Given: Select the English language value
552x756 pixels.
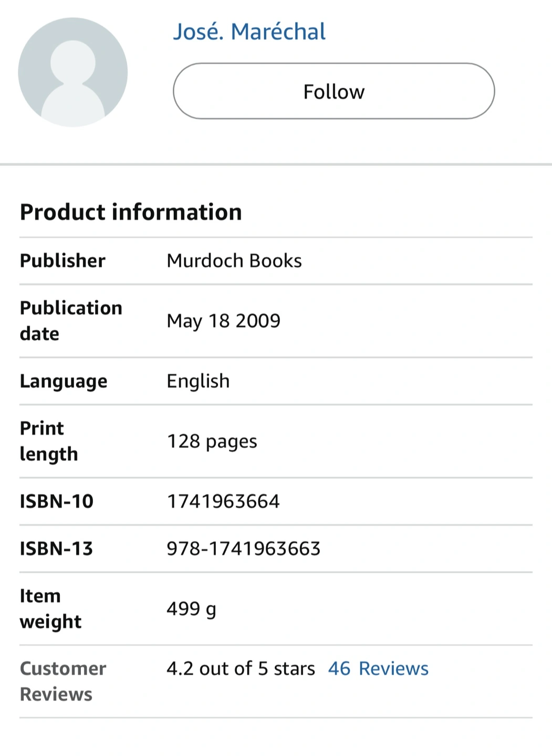Looking at the screenshot, I should [198, 381].
